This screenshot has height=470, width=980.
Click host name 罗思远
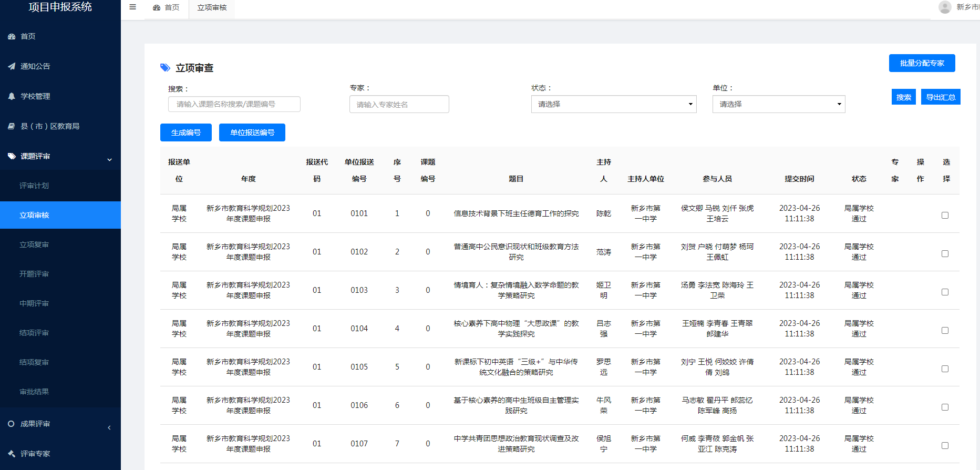point(604,367)
